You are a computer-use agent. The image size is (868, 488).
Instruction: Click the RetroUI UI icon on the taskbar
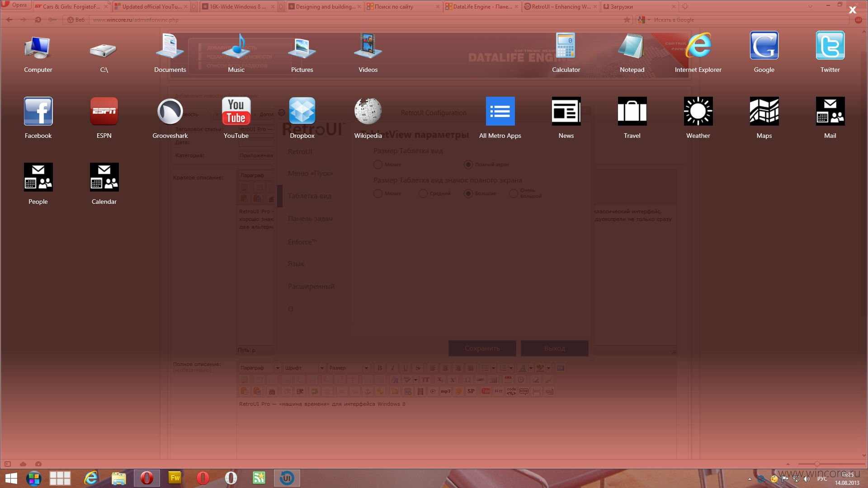pos(287,478)
